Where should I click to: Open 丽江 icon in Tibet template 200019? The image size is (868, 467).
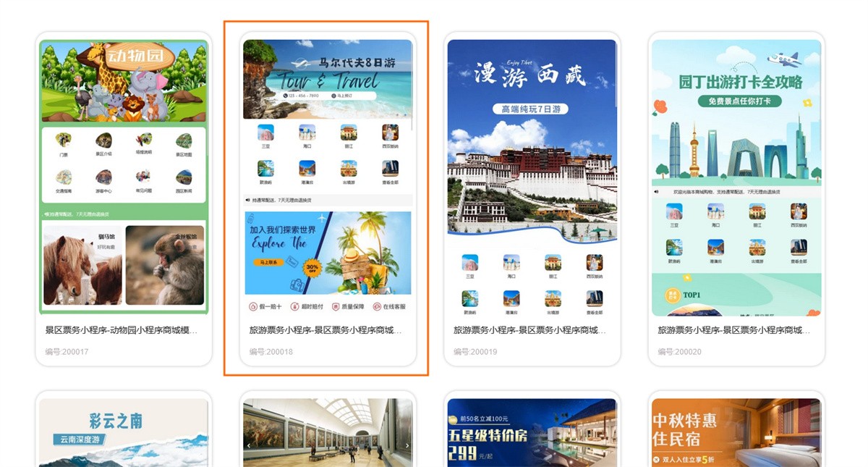[553, 262]
